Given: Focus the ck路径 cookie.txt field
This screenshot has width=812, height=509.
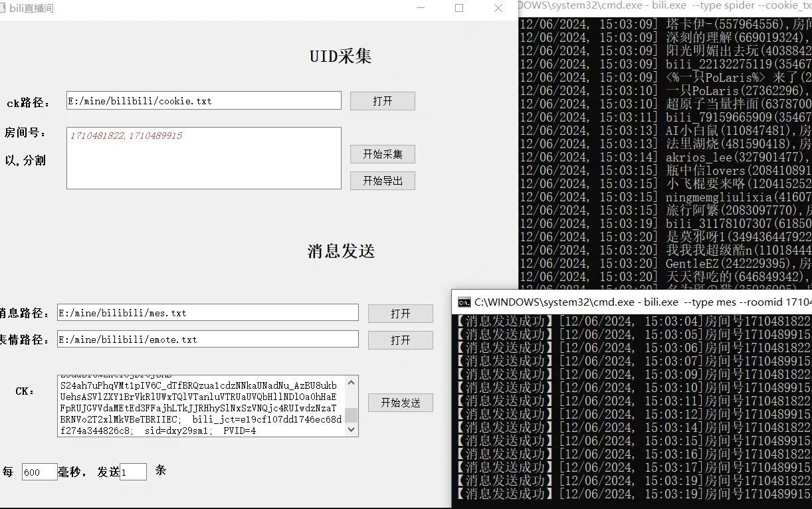Looking at the screenshot, I should (x=204, y=101).
